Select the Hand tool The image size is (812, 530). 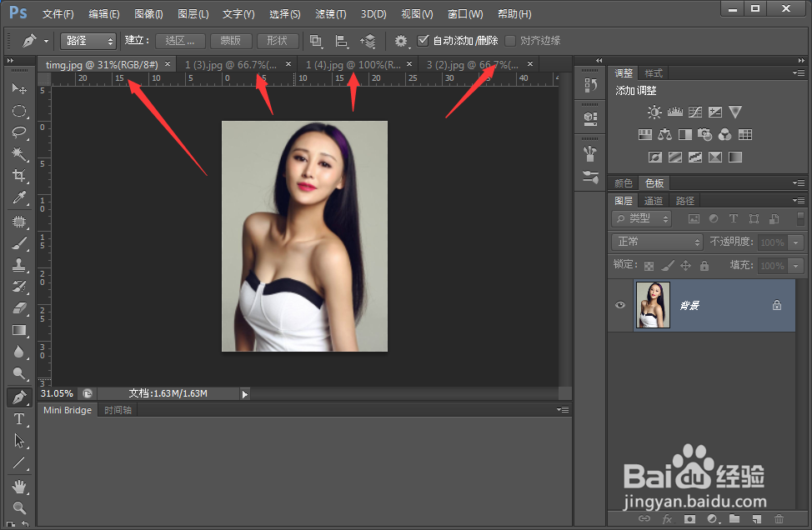[x=19, y=487]
